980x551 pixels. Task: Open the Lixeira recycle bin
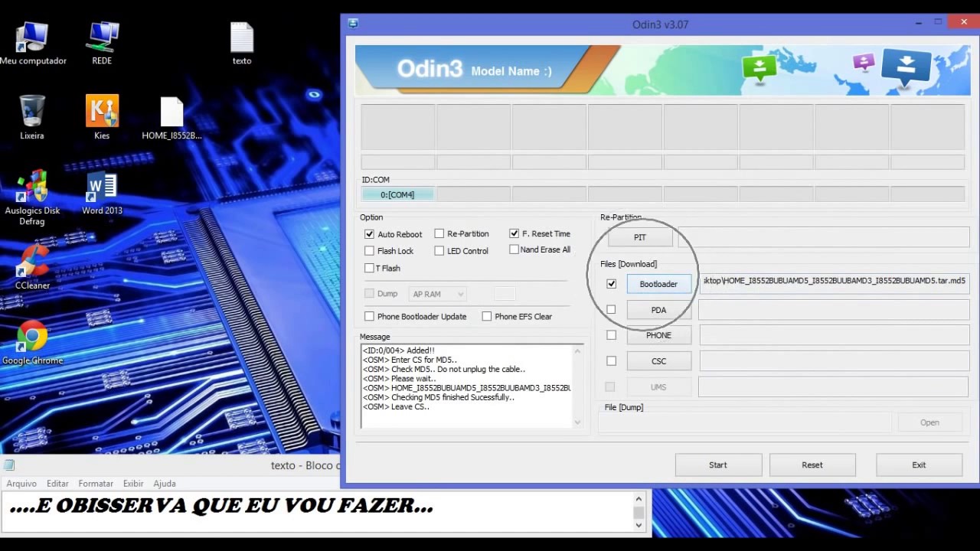32,117
